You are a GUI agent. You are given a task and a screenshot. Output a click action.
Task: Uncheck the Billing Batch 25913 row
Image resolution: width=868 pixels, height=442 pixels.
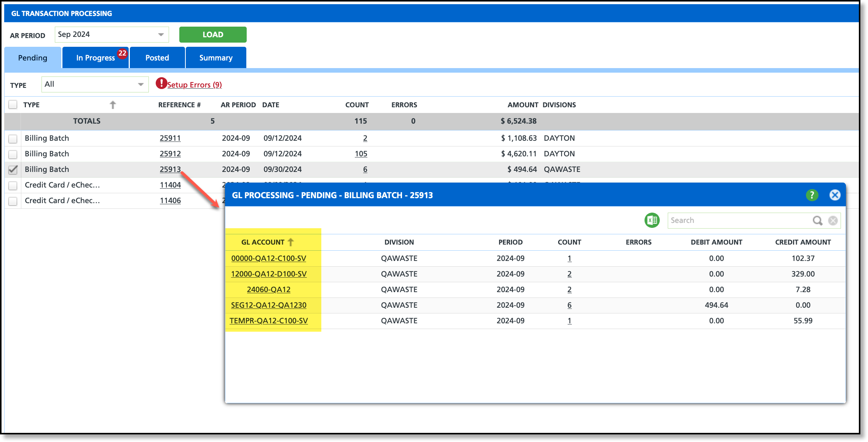click(13, 170)
